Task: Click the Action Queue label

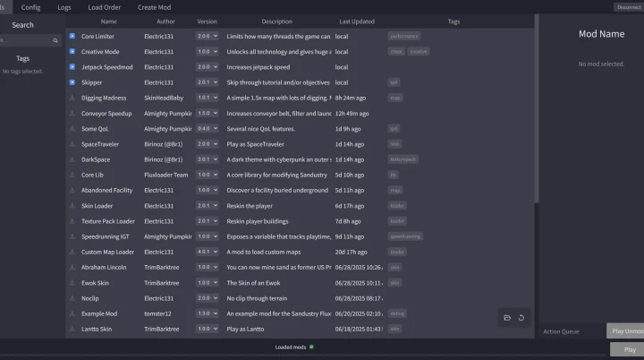Action: coord(561,331)
